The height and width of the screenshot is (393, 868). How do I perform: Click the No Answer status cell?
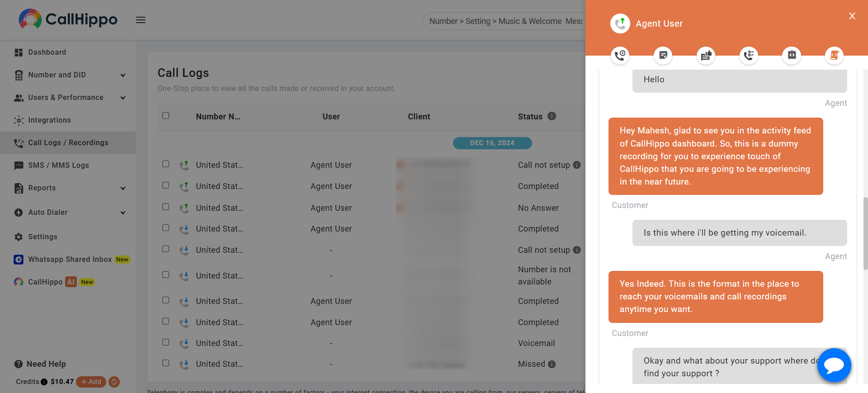538,208
